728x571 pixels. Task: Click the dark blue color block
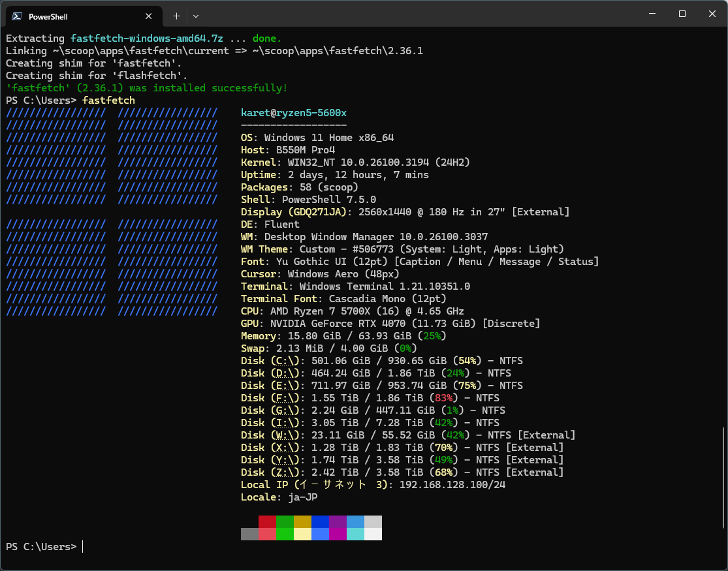pos(321,522)
